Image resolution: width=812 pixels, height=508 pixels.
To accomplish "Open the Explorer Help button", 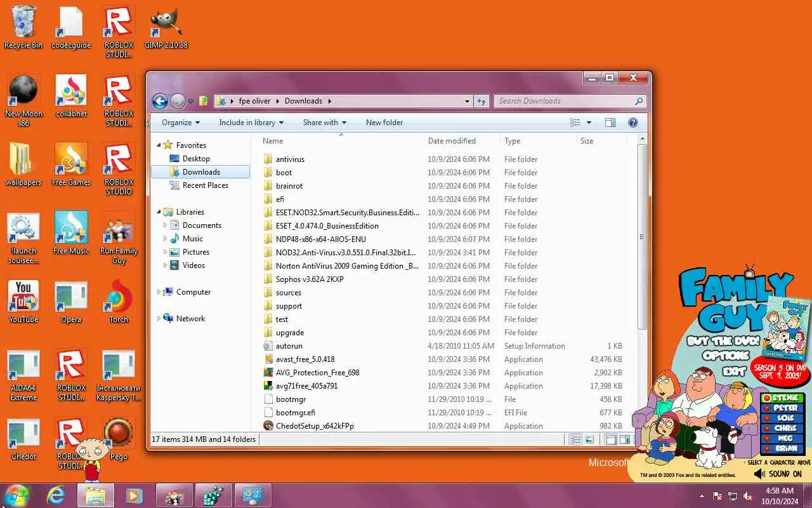I will [632, 123].
